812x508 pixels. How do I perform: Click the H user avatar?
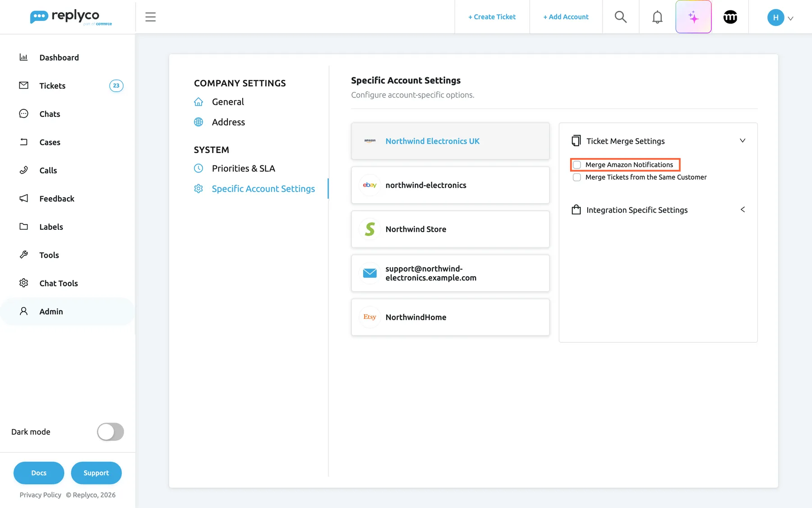(775, 18)
